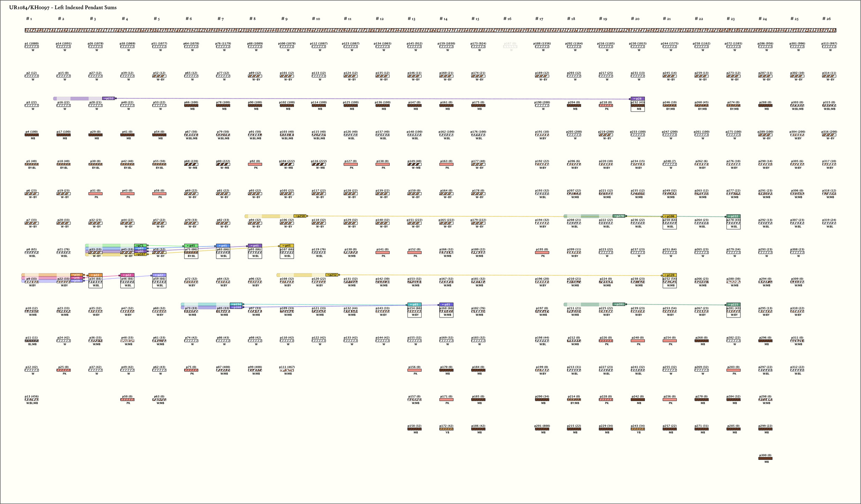Click the yellow ←p106 tag above p250

[x=669, y=216]
